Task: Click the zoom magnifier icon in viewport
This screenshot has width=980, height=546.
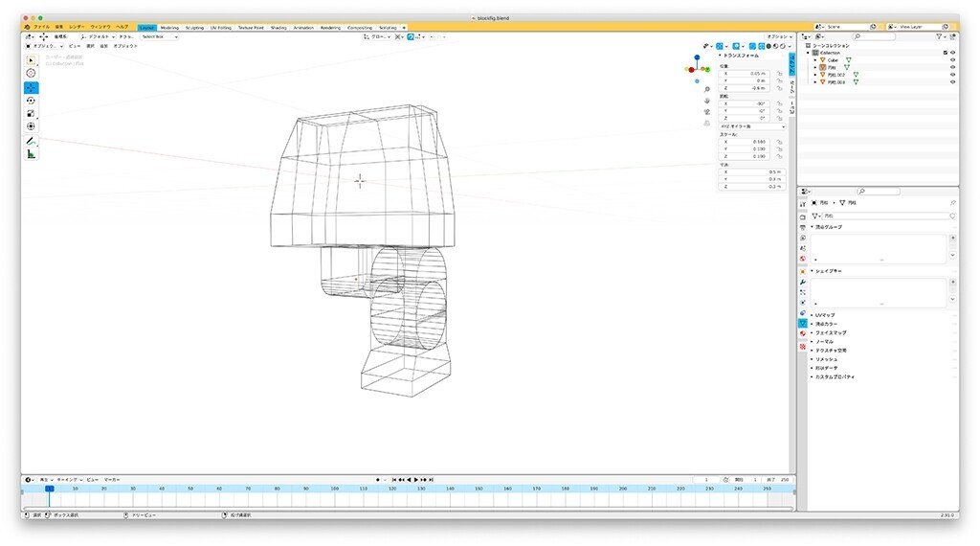Action: pos(707,90)
